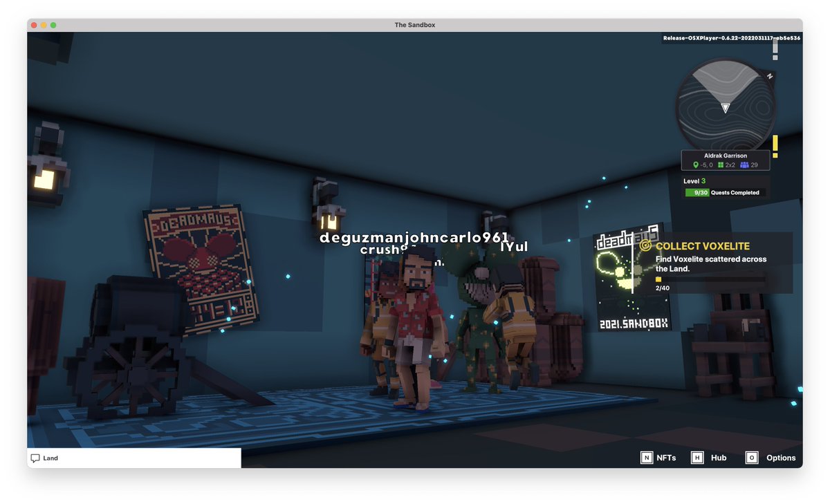Click the N compass marker on minimap
The height and width of the screenshot is (504, 830).
770,76
